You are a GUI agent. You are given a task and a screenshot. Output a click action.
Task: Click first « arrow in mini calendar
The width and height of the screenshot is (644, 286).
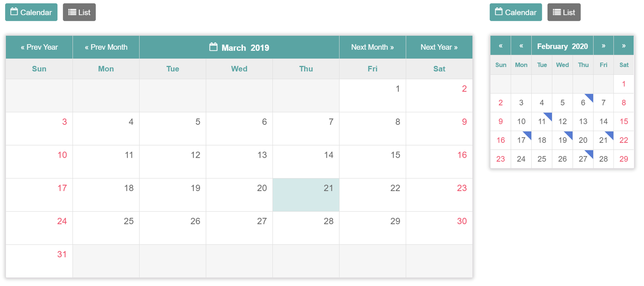tap(501, 45)
